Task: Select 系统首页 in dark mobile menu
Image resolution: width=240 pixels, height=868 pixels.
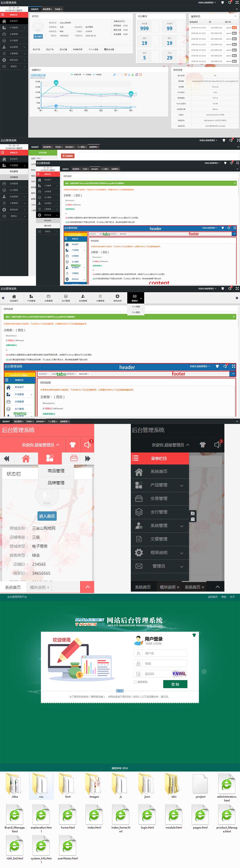Action: click(160, 471)
